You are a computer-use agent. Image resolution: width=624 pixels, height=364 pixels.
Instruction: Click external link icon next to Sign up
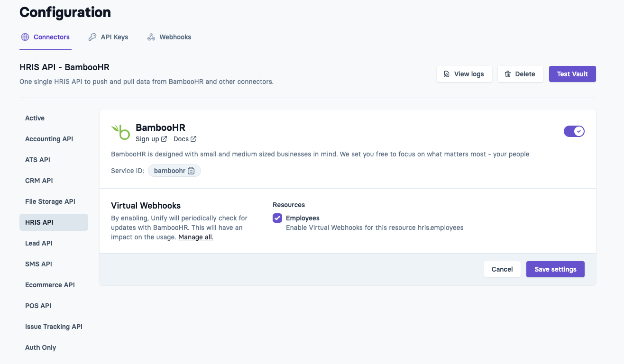[x=164, y=139]
